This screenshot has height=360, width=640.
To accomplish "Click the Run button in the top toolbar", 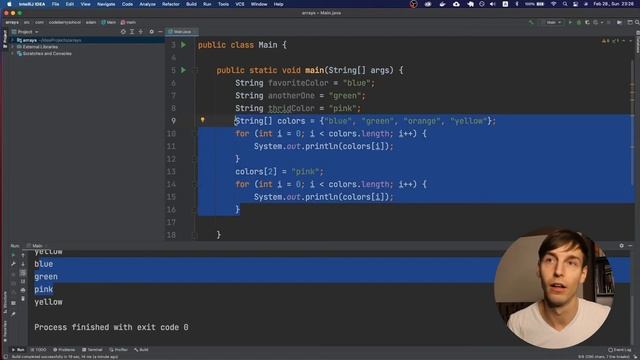I will coord(570,22).
